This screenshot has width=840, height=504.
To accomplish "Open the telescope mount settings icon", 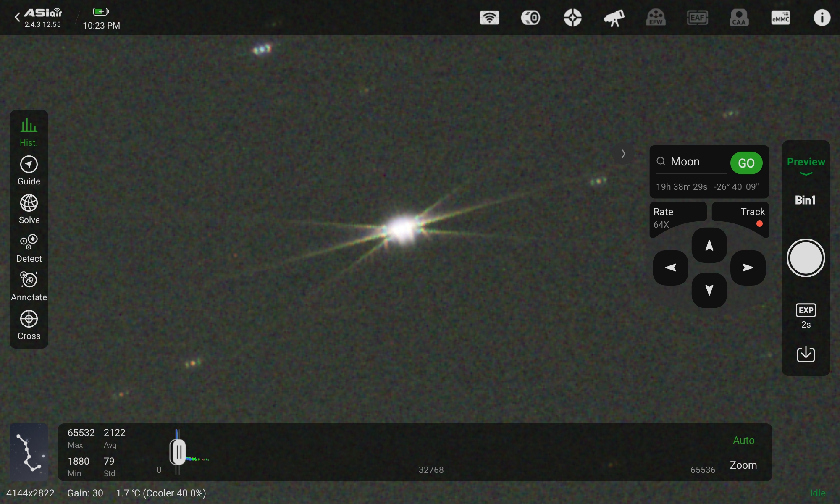I will point(614,18).
